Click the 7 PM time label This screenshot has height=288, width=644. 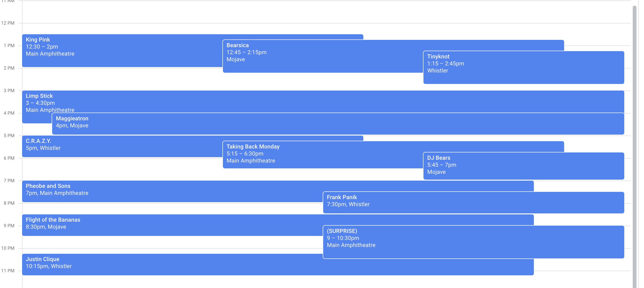[9, 180]
